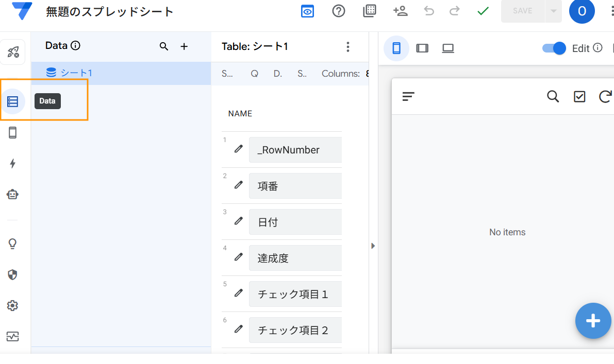Switch to tablet preview mode
Viewport: 614px width, 364px height.
click(422, 48)
